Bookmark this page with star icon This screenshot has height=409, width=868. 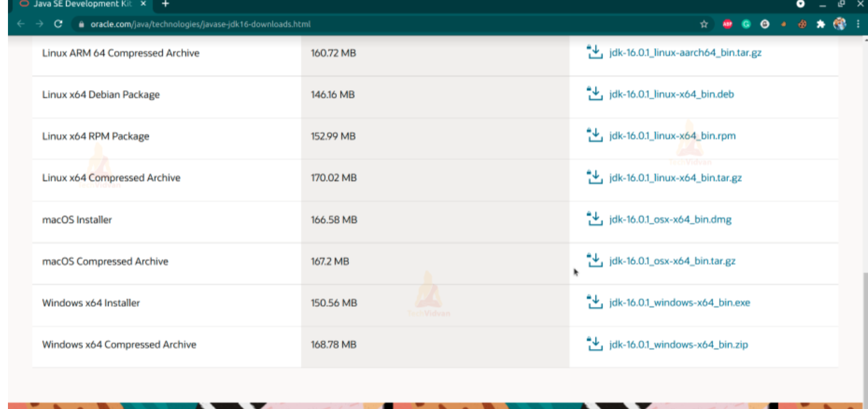[x=704, y=24]
